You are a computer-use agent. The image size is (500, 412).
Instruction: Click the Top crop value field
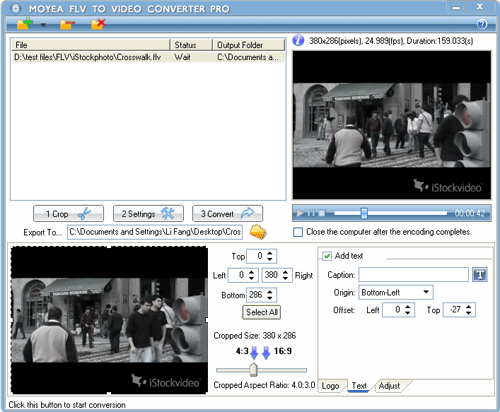point(256,256)
